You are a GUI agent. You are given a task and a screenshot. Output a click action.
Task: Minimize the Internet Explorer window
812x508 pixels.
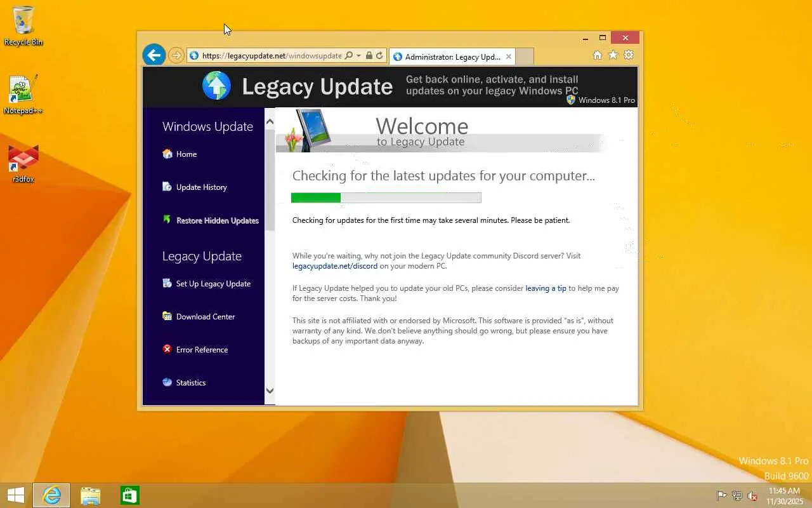tap(585, 38)
